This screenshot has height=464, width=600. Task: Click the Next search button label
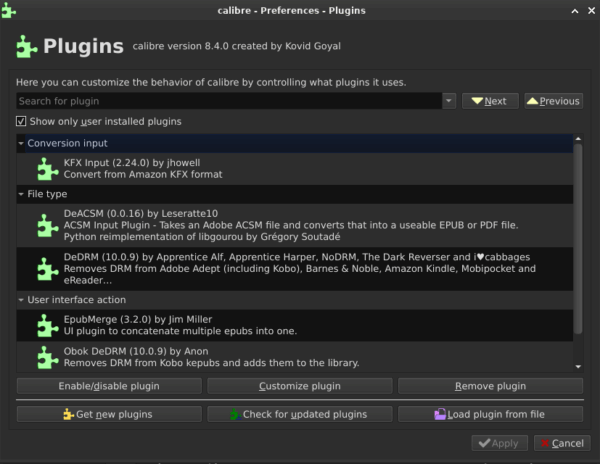click(x=495, y=101)
